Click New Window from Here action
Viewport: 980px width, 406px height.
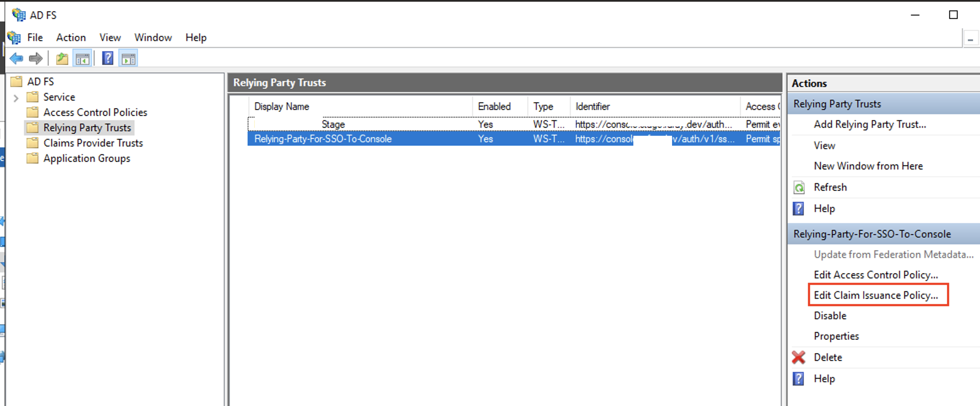pos(868,166)
